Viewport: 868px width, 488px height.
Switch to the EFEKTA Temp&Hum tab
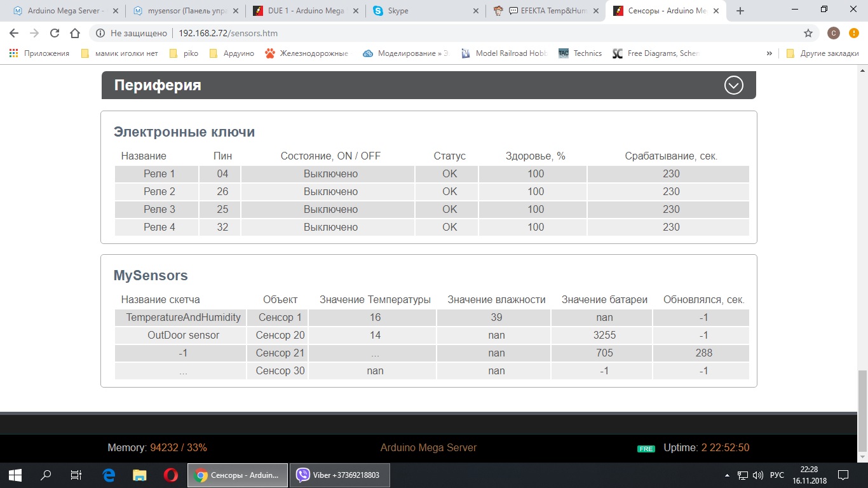(x=546, y=11)
